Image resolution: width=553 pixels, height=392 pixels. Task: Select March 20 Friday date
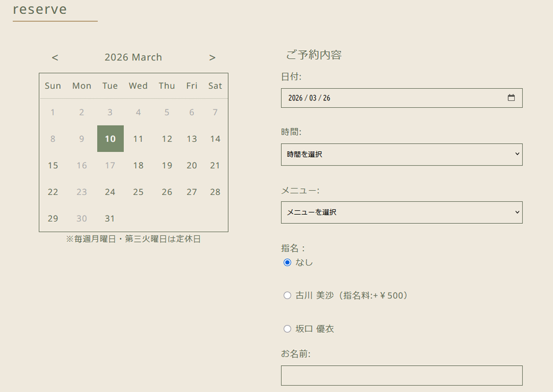192,166
